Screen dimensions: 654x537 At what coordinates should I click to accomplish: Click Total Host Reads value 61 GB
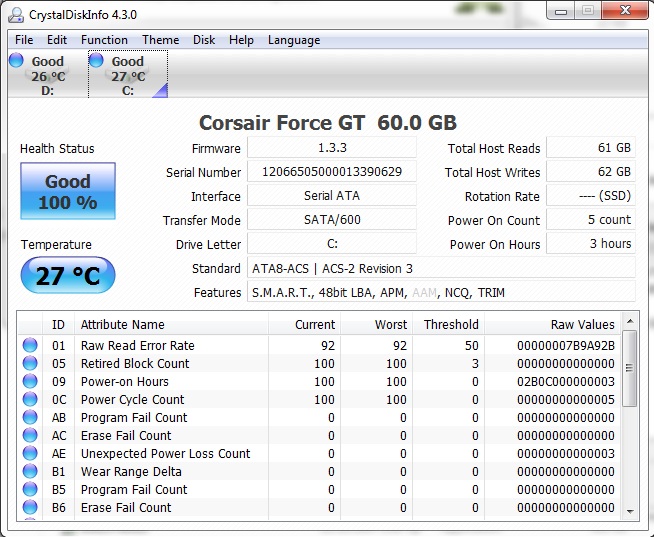point(591,148)
